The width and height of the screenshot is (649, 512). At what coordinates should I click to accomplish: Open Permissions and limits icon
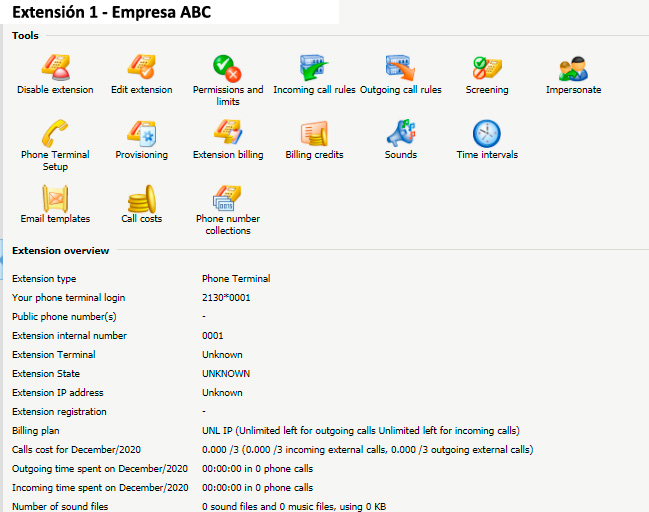[227, 67]
